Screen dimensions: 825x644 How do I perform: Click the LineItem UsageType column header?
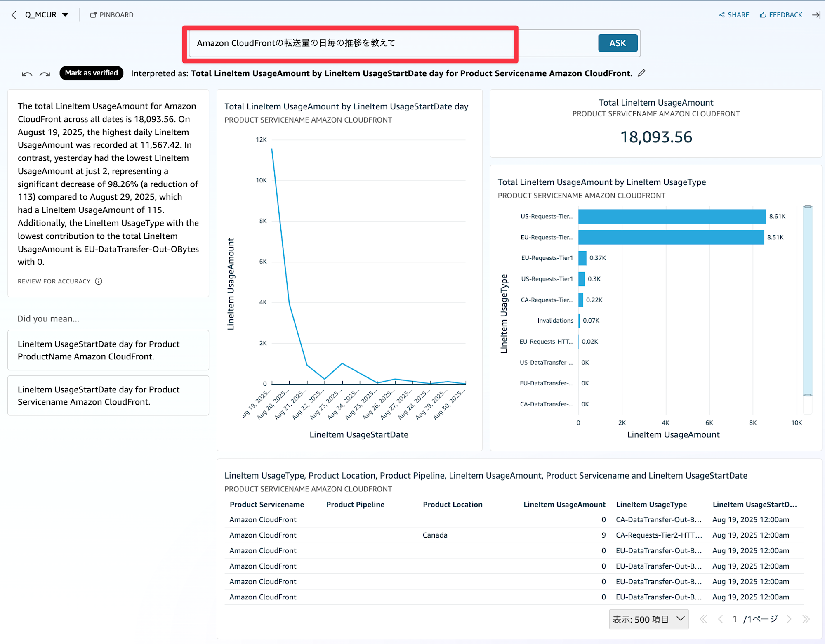(651, 505)
